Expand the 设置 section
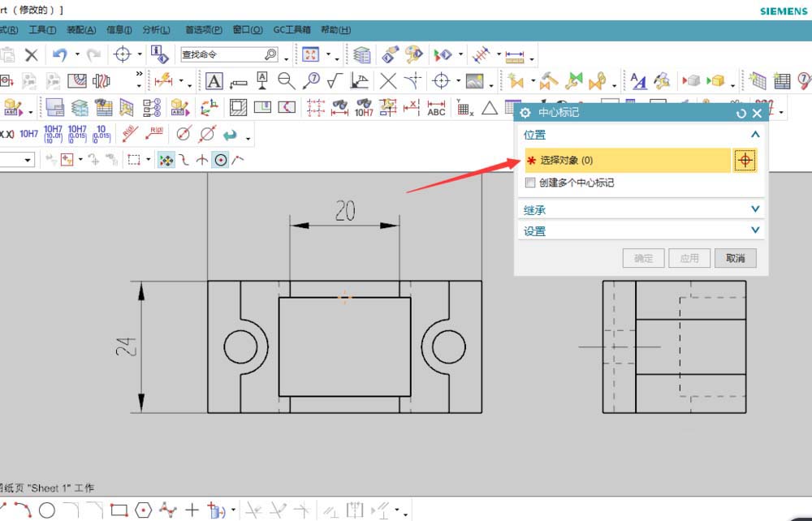The width and height of the screenshot is (812, 521). tap(755, 230)
